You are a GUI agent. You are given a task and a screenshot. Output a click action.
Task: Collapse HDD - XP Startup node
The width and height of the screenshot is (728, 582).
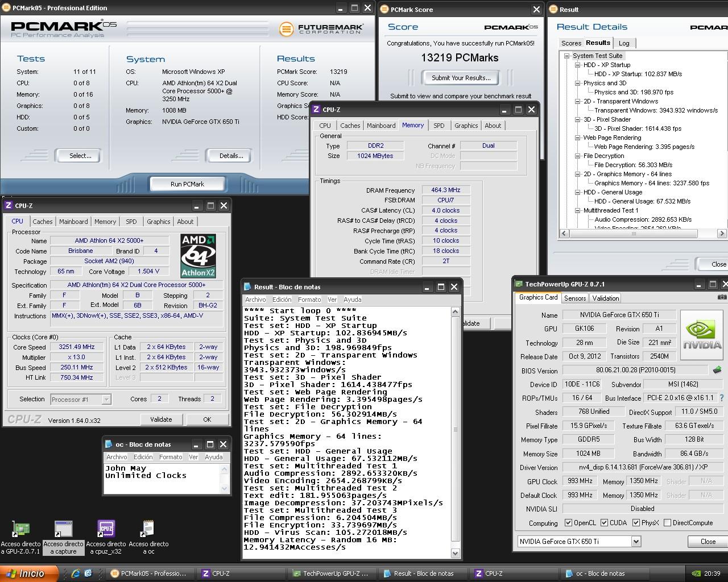point(577,65)
